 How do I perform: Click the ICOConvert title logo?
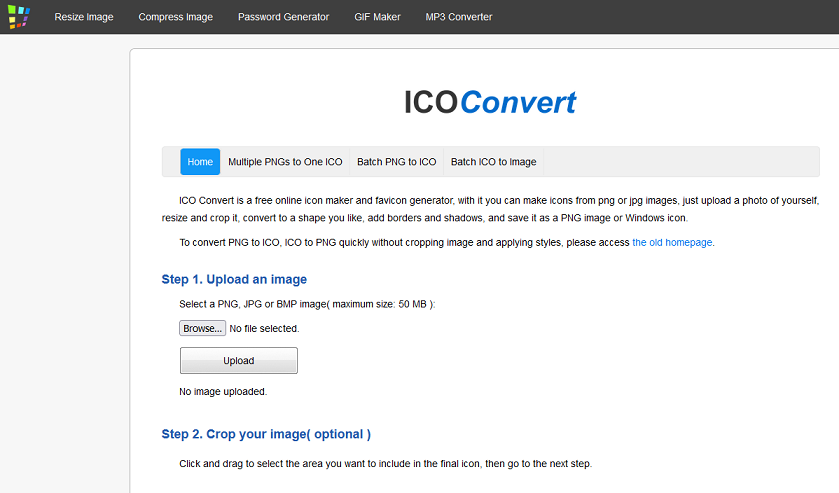(490, 102)
